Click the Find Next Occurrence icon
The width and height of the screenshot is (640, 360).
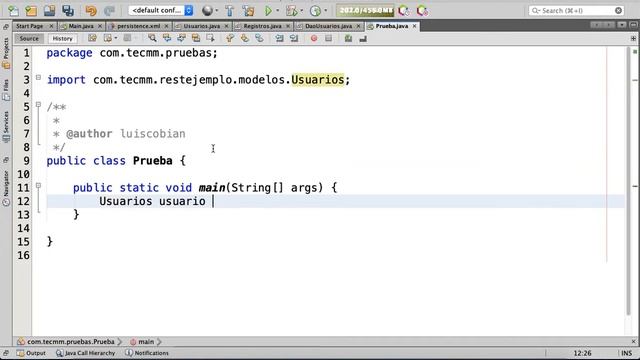point(181,38)
